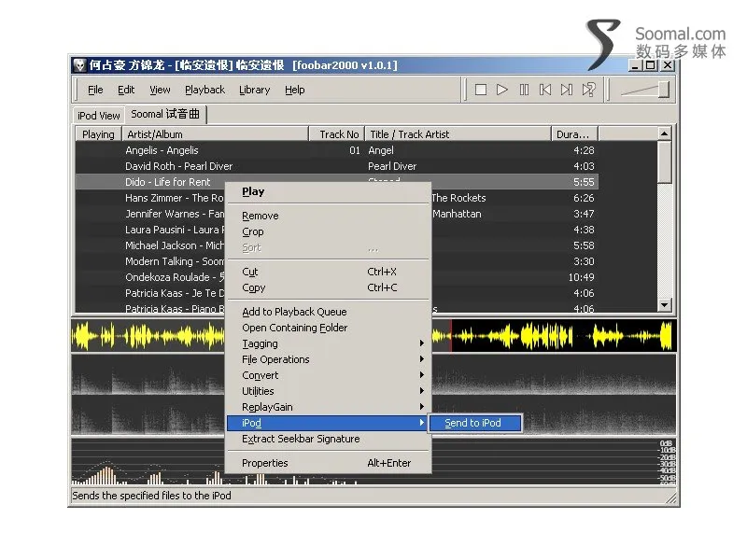Open the Help menu
The height and width of the screenshot is (560, 747).
pos(295,90)
